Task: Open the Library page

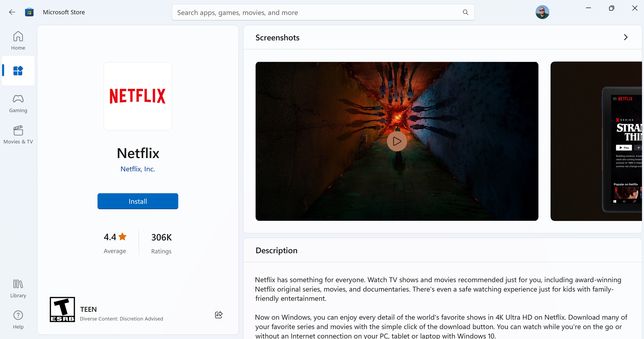Action: click(18, 288)
